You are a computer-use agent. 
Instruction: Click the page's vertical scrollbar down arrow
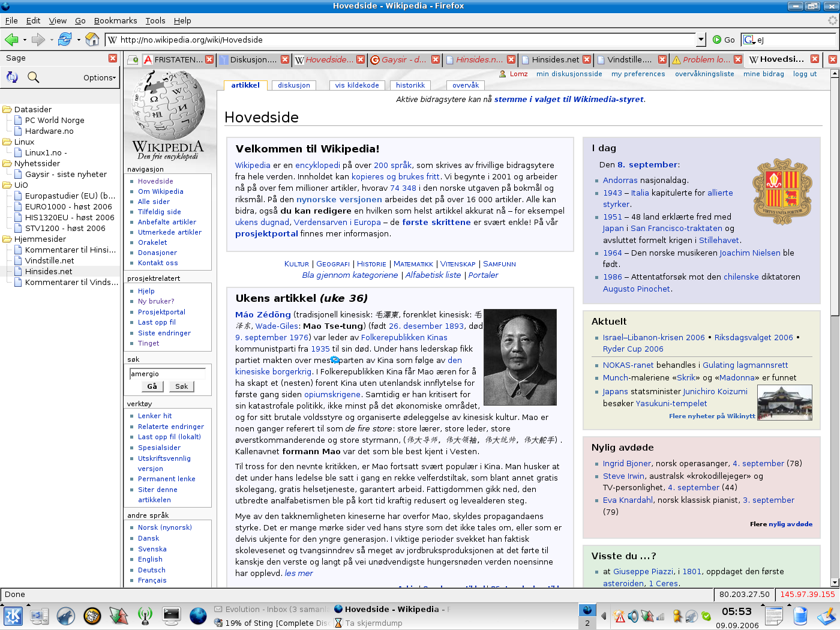835,582
